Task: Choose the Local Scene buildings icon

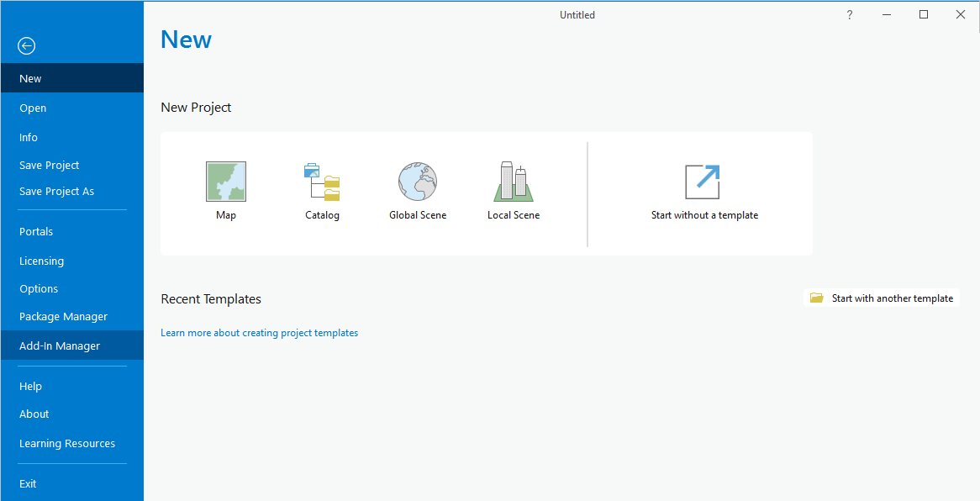Action: [x=514, y=182]
